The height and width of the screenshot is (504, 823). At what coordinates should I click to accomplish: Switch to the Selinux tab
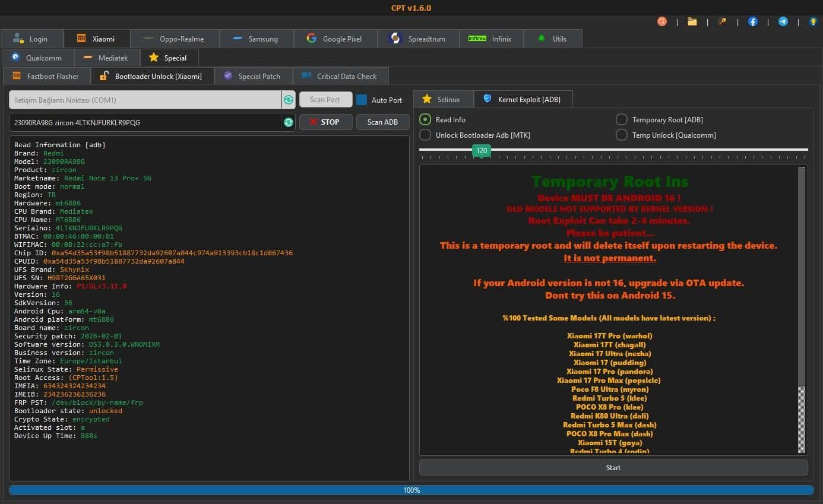(443, 99)
